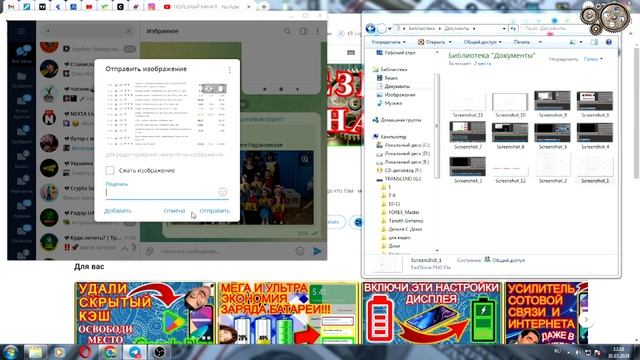Clear the Telegram search field
The image size is (640, 360).
129,31
